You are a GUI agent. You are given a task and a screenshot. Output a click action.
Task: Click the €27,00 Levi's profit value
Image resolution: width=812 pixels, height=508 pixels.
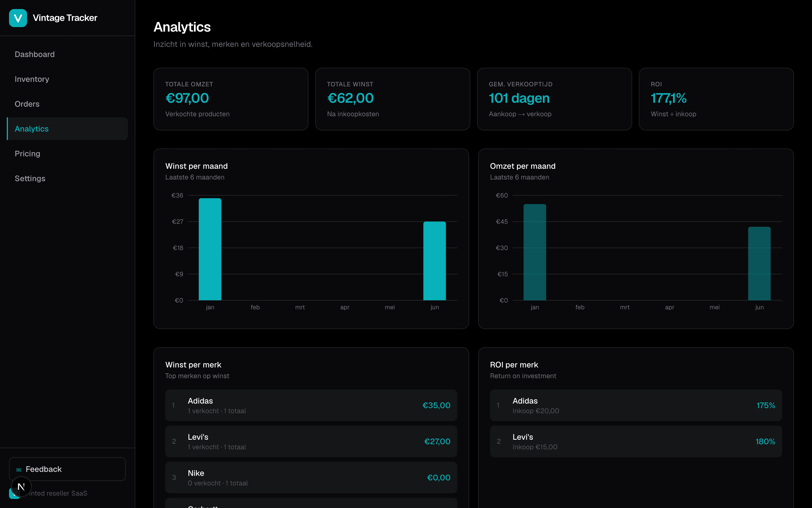(x=437, y=441)
